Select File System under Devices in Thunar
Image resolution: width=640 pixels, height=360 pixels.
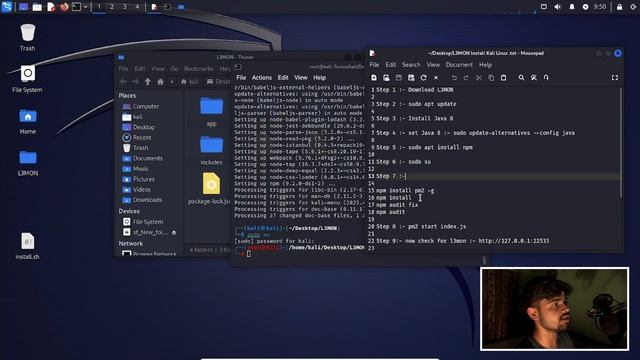143,222
